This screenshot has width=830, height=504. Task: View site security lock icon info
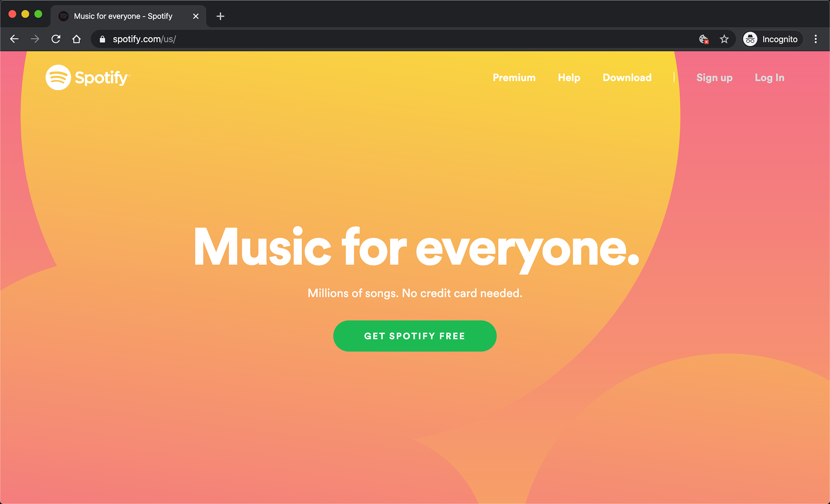102,39
